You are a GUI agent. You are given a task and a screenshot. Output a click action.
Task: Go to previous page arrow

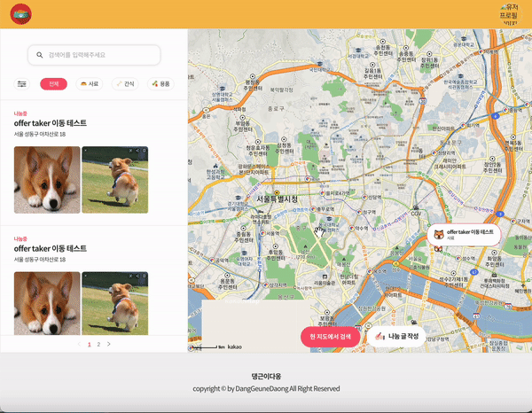(80, 344)
